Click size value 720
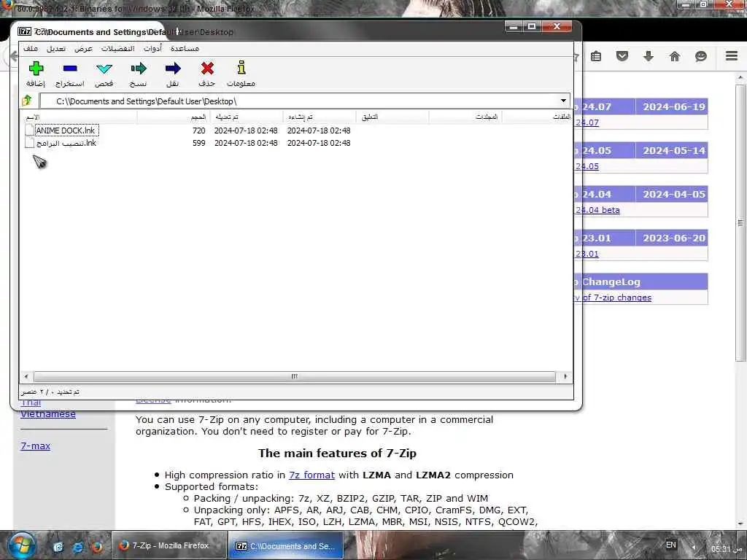Image resolution: width=747 pixels, height=560 pixels. pyautogui.click(x=198, y=131)
